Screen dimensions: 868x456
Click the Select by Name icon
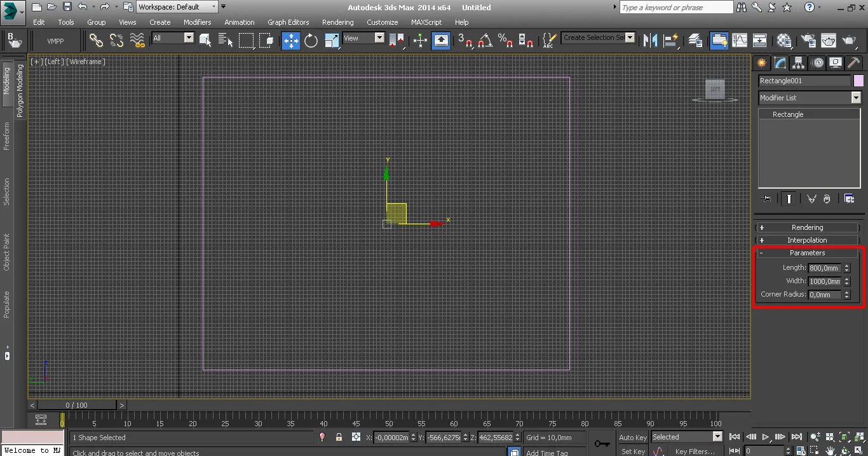[226, 41]
